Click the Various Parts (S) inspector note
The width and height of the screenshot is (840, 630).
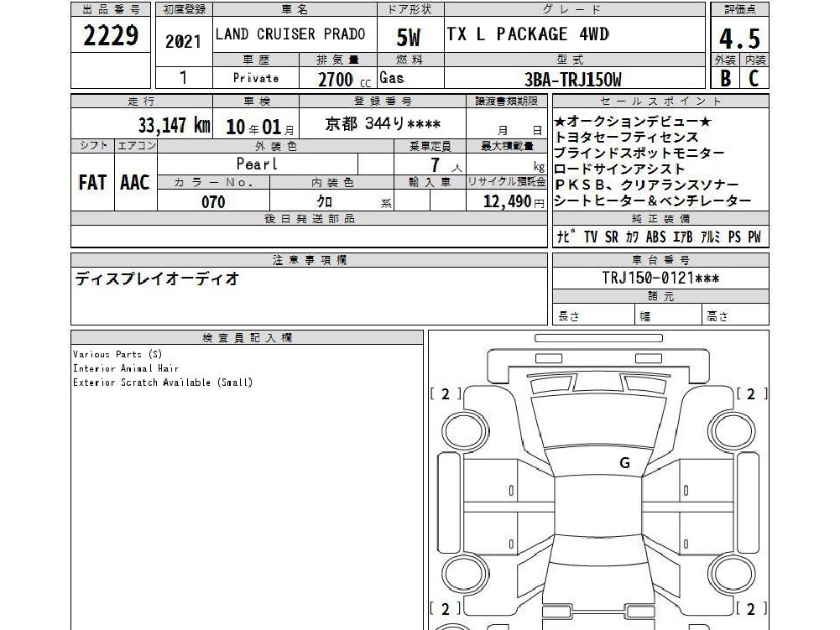point(117,354)
